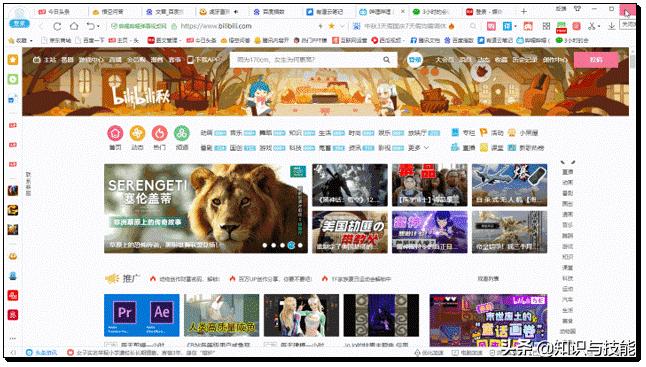Click the apps grid icon in browser toolbar

tap(546, 26)
